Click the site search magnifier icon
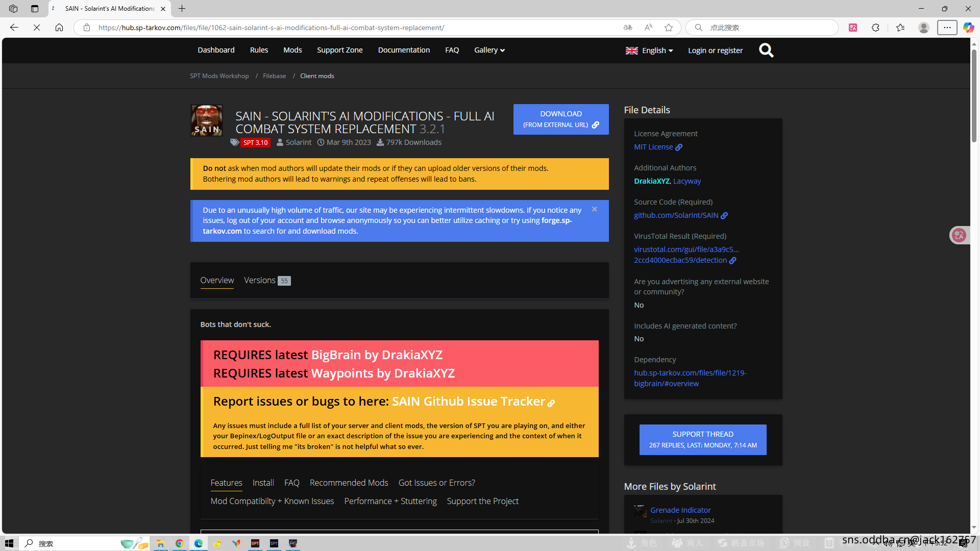 pyautogui.click(x=766, y=50)
